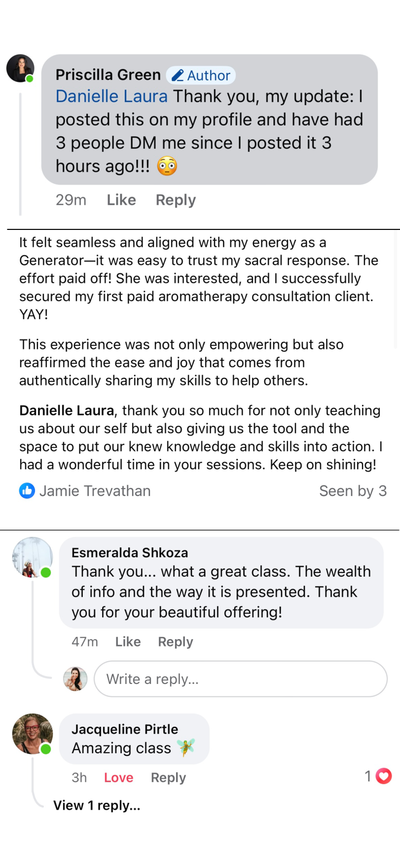Click the Author badge pencil icon

pos(178,76)
